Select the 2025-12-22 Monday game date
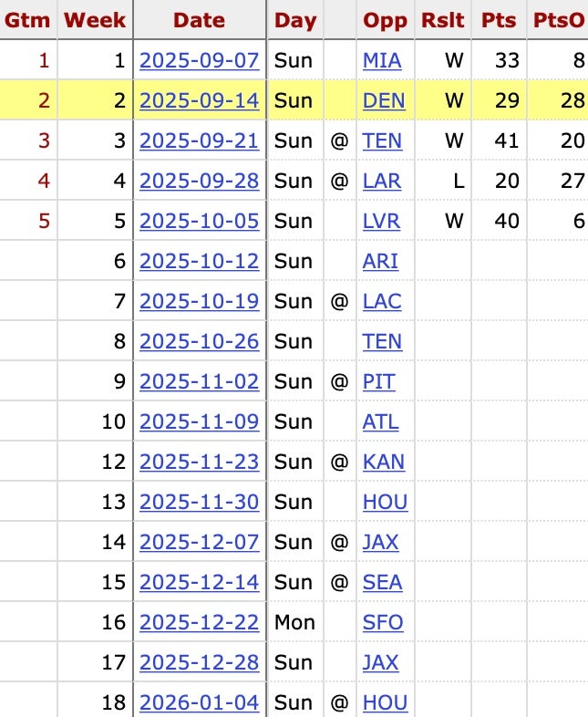The width and height of the screenshot is (588, 717). [x=199, y=622]
